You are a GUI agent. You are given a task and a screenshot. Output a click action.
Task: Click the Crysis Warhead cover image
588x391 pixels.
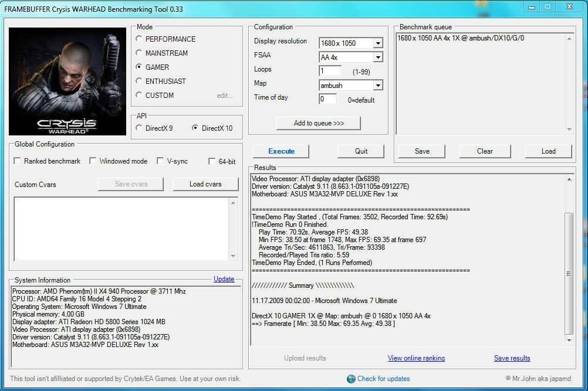click(x=67, y=81)
